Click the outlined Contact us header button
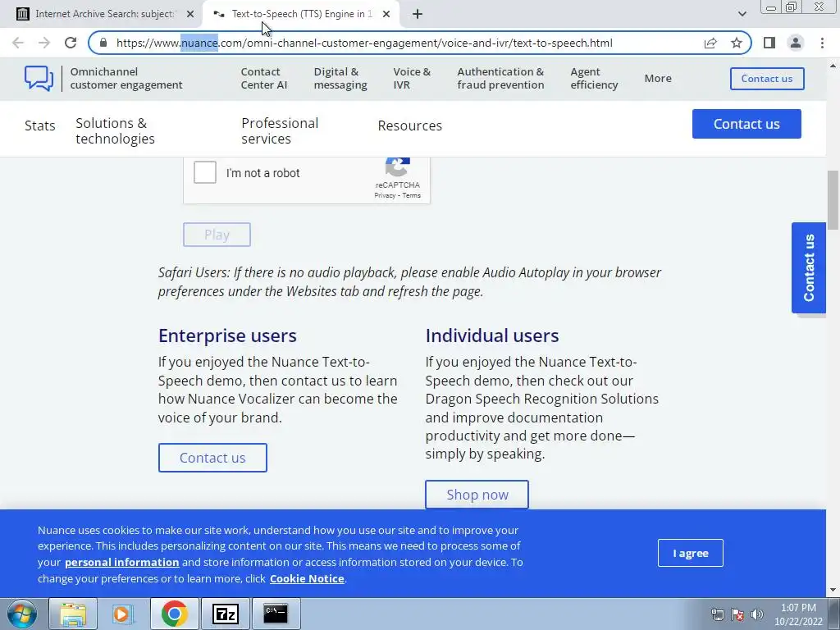Screen dimensions: 840x630 pyautogui.click(x=767, y=79)
